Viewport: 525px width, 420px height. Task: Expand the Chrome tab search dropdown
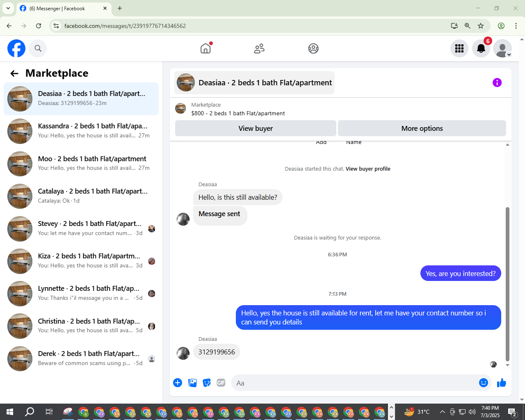pyautogui.click(x=8, y=8)
